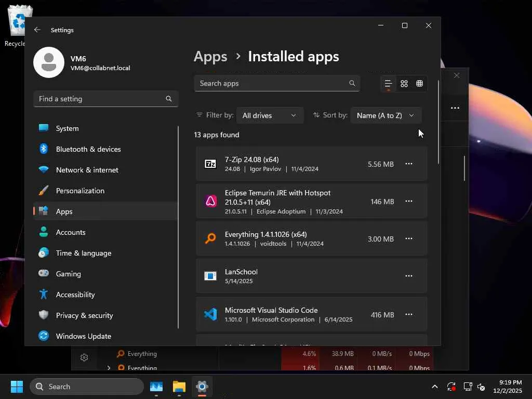Click the Accessibility figure icon

(x=44, y=294)
